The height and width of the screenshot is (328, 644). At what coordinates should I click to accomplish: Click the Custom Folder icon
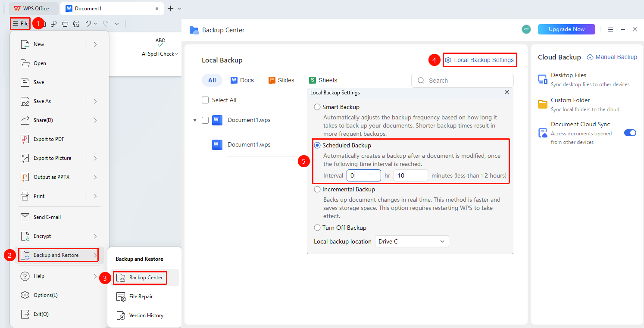pyautogui.click(x=542, y=104)
